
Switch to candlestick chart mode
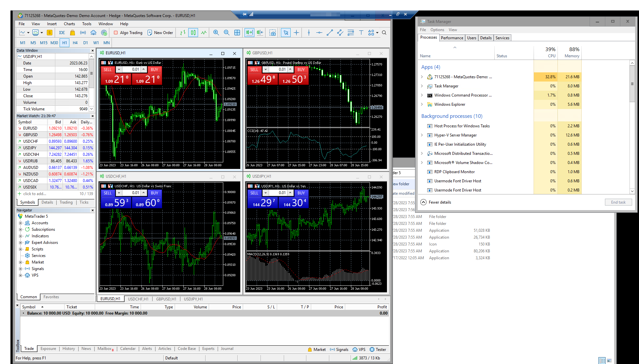(193, 33)
